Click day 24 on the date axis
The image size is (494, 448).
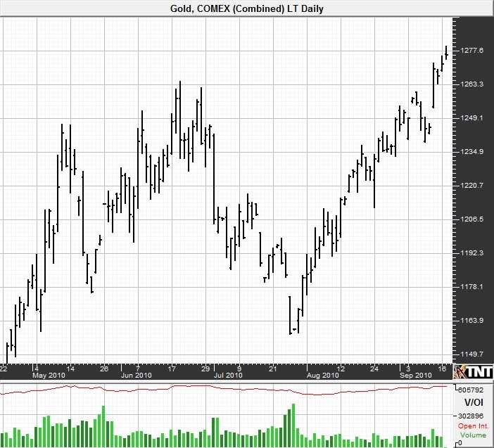[374, 369]
